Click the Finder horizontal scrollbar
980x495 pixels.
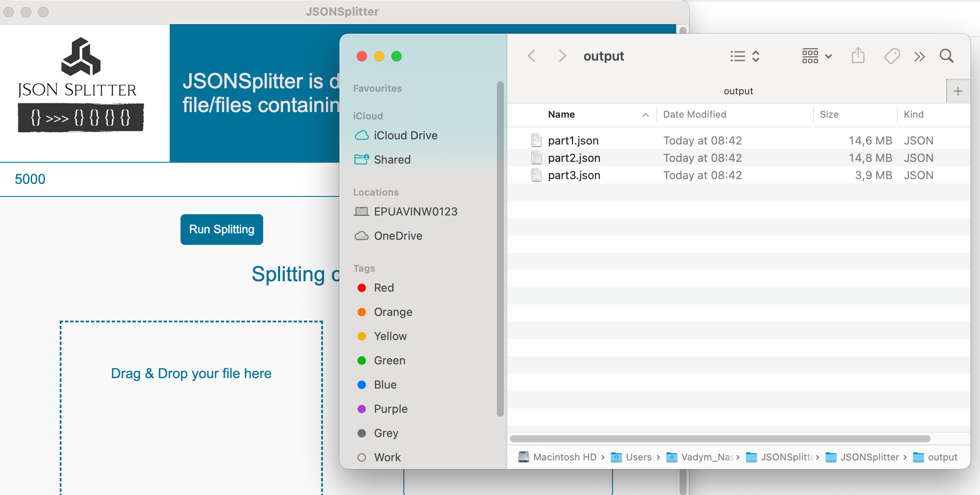click(x=720, y=439)
